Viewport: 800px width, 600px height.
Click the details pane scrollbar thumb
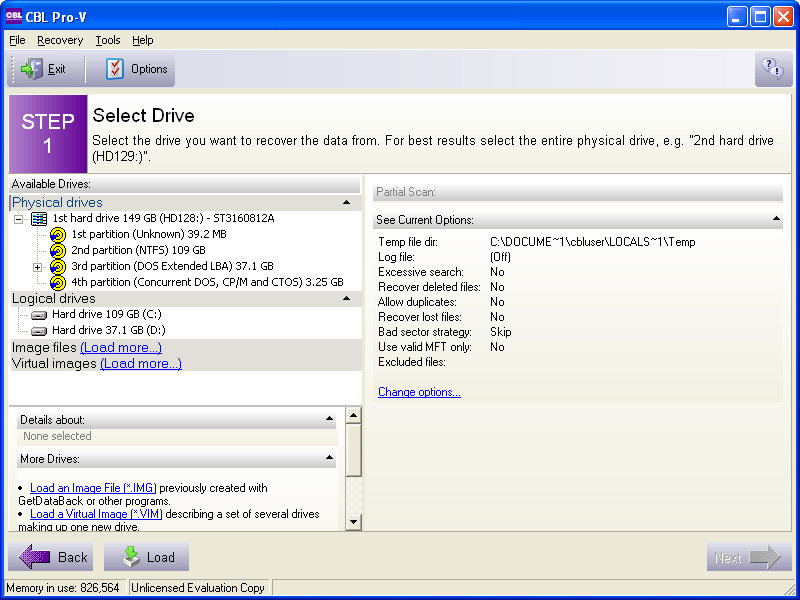[x=354, y=451]
